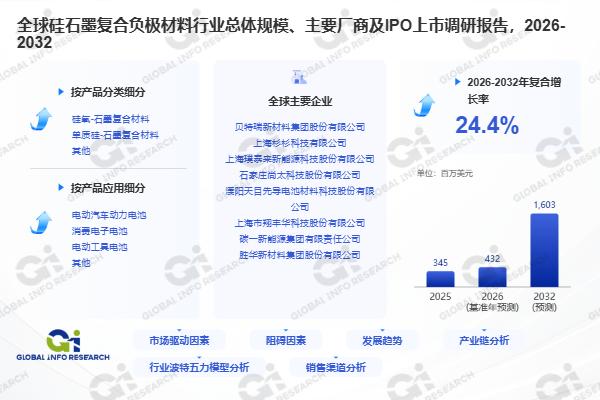Click triangle bullet before 按产品分类细分
Viewport: 600px width, 400px height.
tap(61, 92)
